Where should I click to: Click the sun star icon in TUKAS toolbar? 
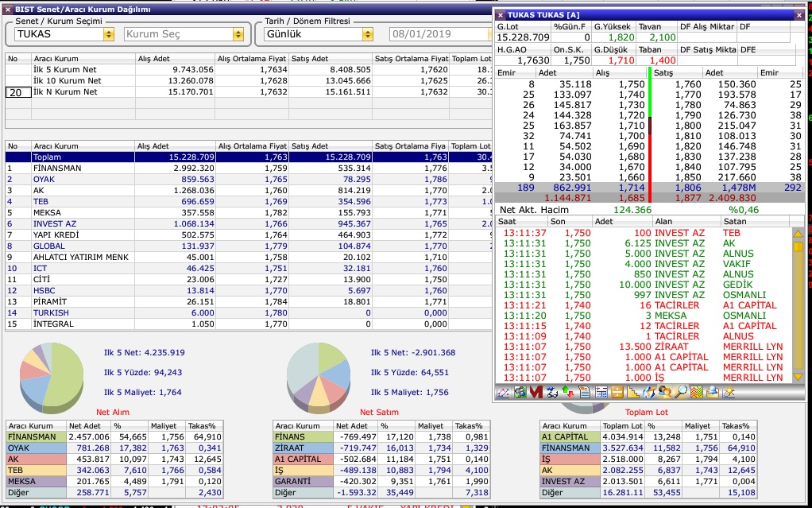729,393
